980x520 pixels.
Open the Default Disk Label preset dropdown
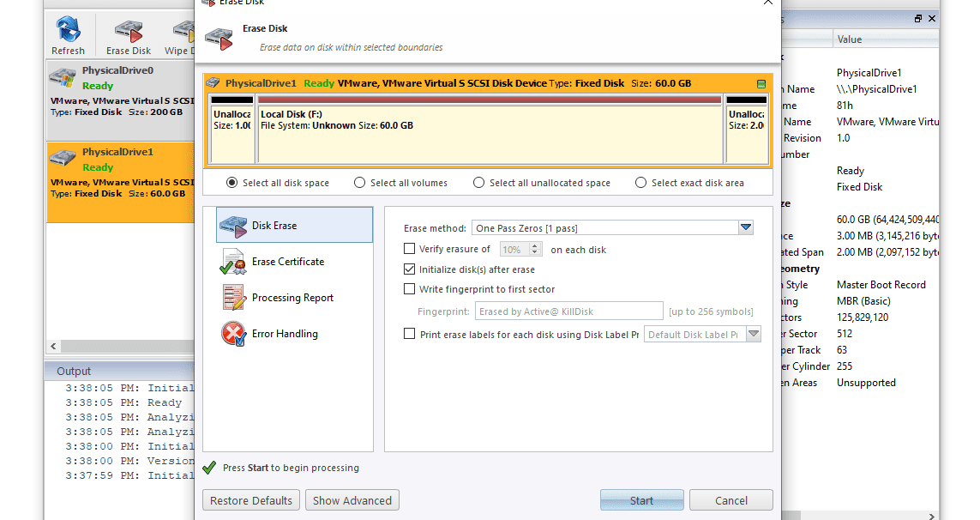point(754,334)
